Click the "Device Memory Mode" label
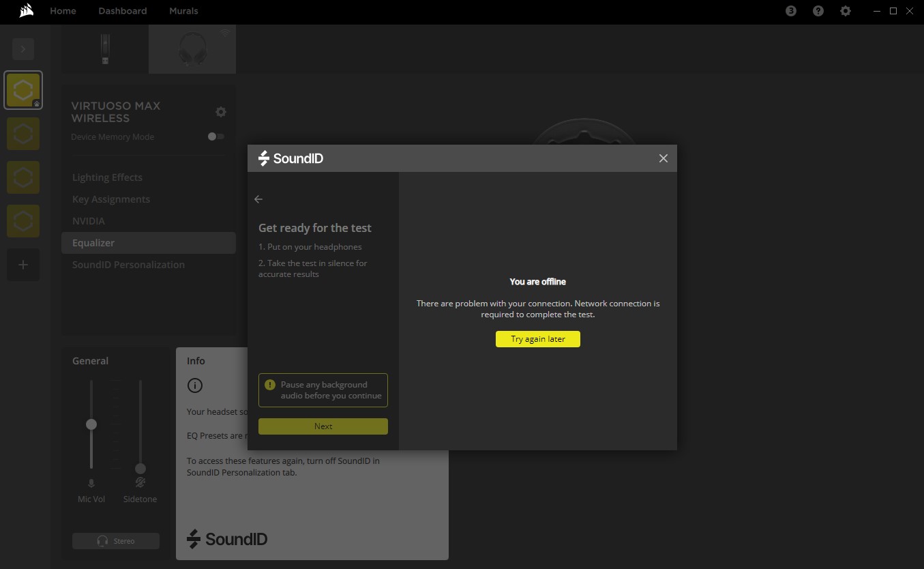The width and height of the screenshot is (924, 569). coord(113,137)
